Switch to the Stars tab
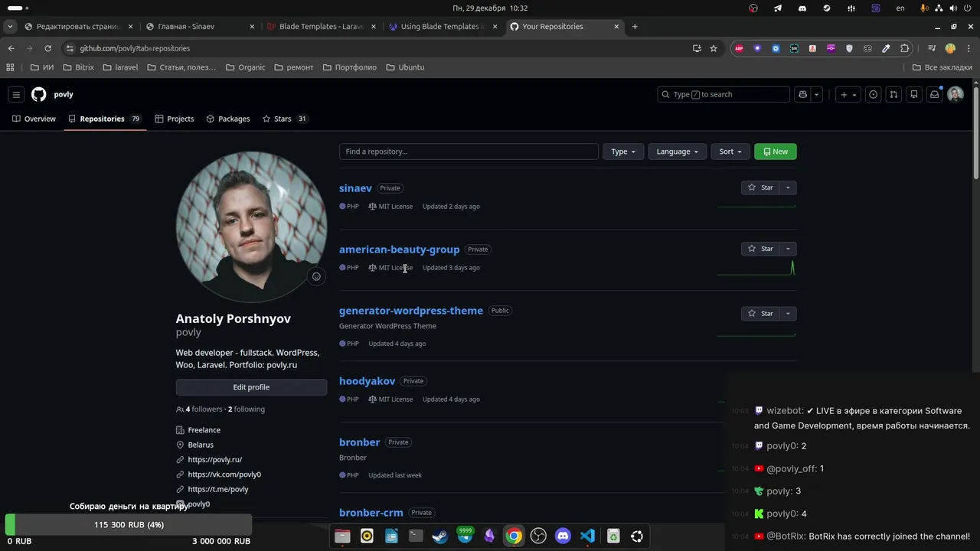Screen dimensions: 980x551 (285, 119)
